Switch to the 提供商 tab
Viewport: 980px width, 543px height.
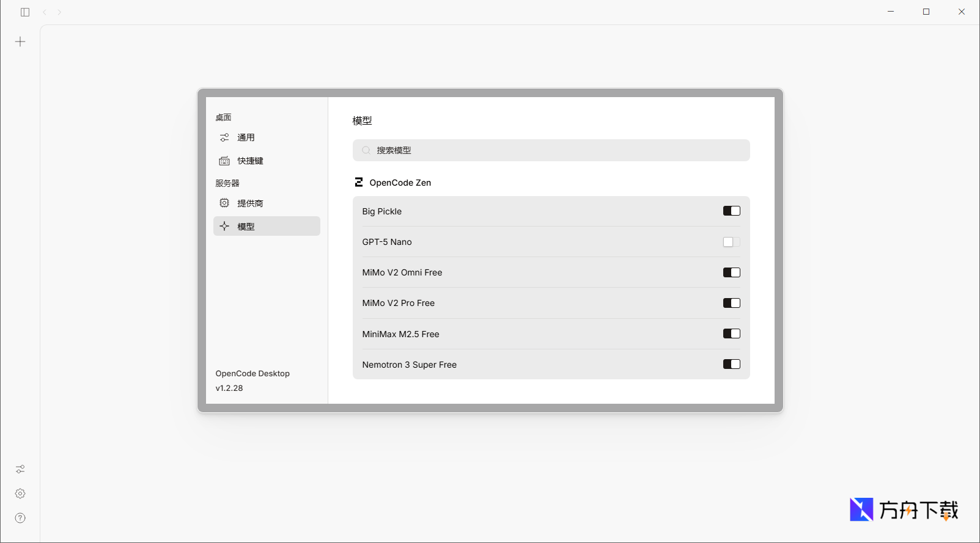pyautogui.click(x=267, y=203)
